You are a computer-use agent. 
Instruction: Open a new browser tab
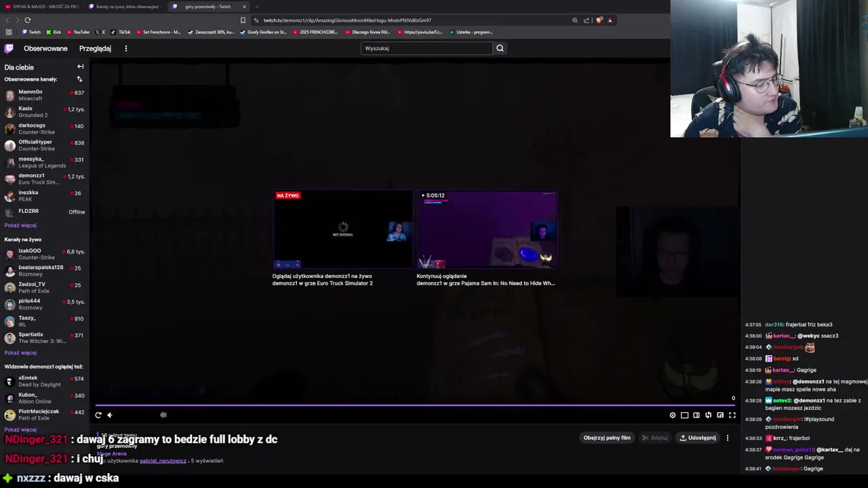click(x=257, y=7)
